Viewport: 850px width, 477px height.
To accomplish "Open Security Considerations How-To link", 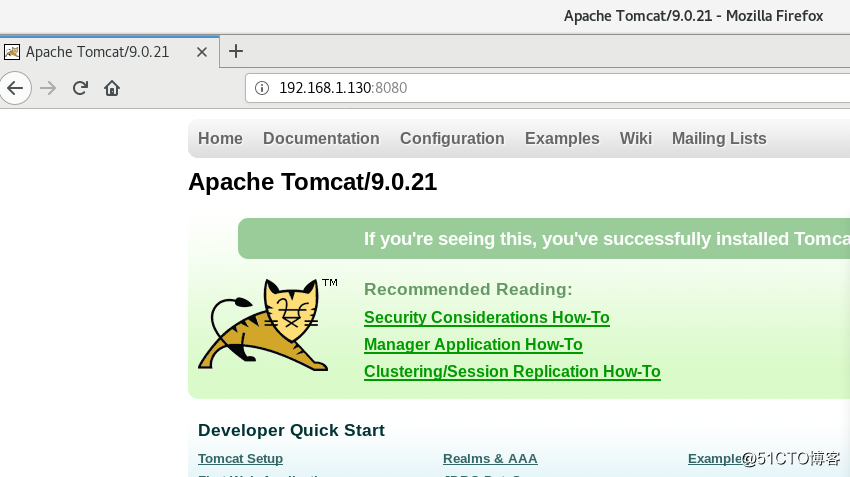I will (487, 318).
